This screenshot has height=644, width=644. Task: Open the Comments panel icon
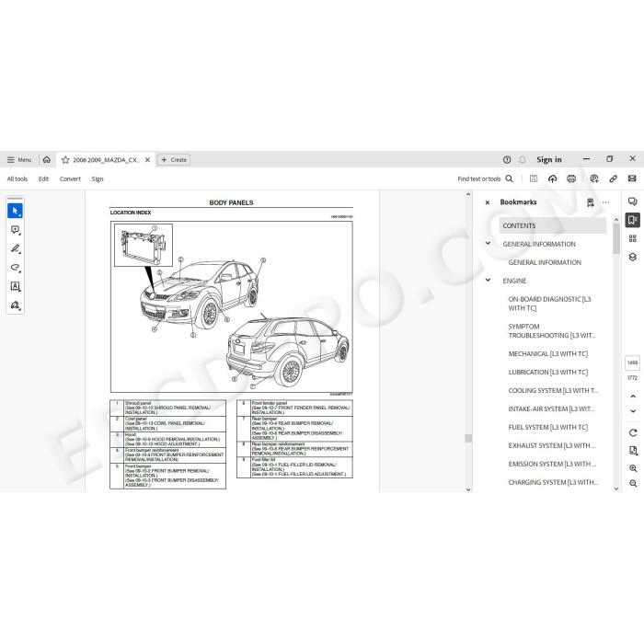633,201
